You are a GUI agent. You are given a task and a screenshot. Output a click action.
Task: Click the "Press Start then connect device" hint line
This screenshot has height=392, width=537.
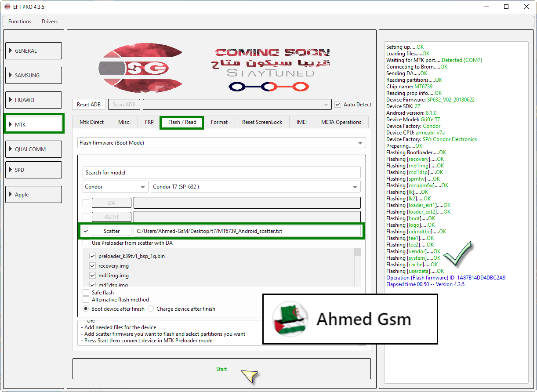[147, 341]
